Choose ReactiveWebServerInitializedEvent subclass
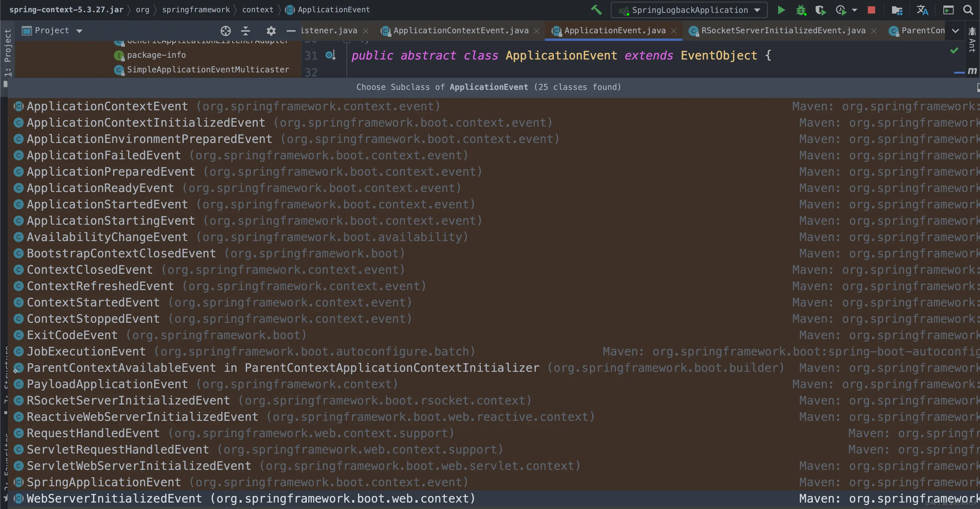Viewport: 980px width, 509px height. point(494,417)
